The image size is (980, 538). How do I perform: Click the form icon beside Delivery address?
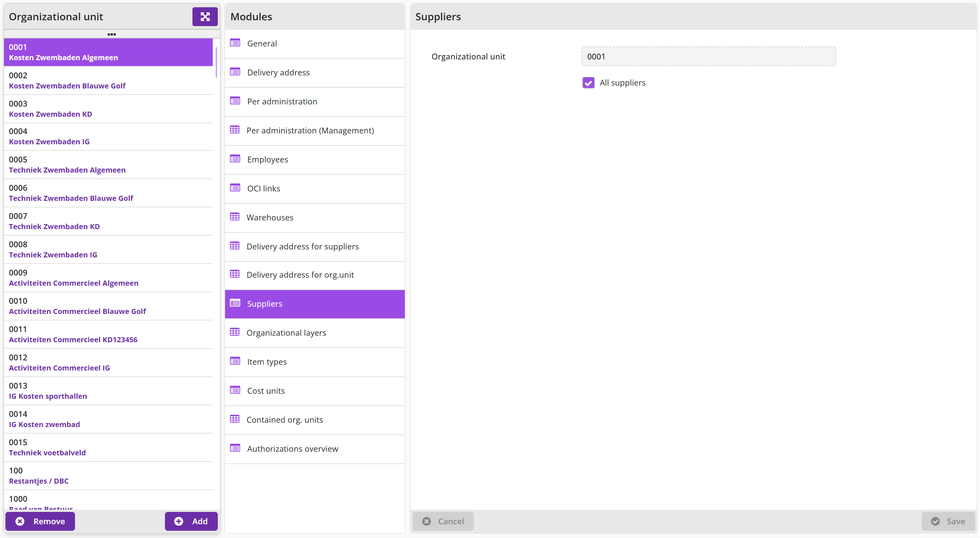click(235, 72)
